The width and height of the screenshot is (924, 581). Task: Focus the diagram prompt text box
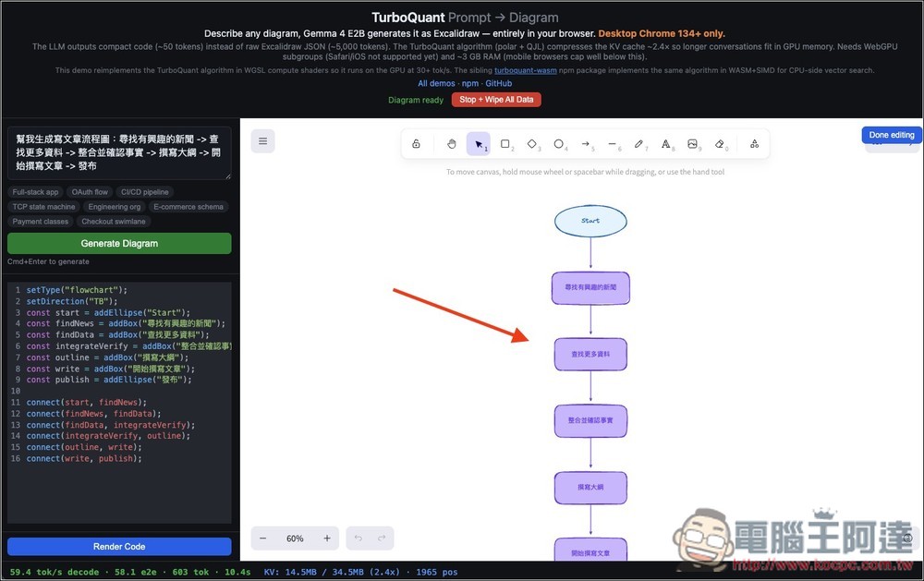click(x=119, y=152)
